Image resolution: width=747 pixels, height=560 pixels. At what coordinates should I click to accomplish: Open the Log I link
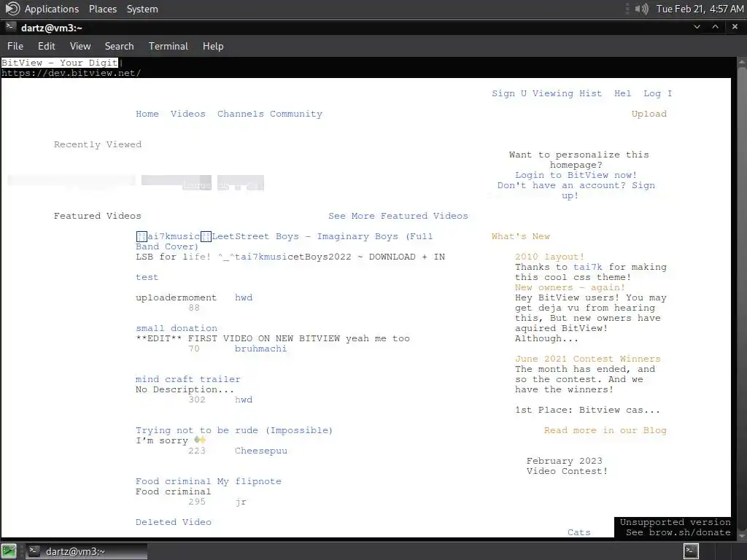click(x=657, y=93)
